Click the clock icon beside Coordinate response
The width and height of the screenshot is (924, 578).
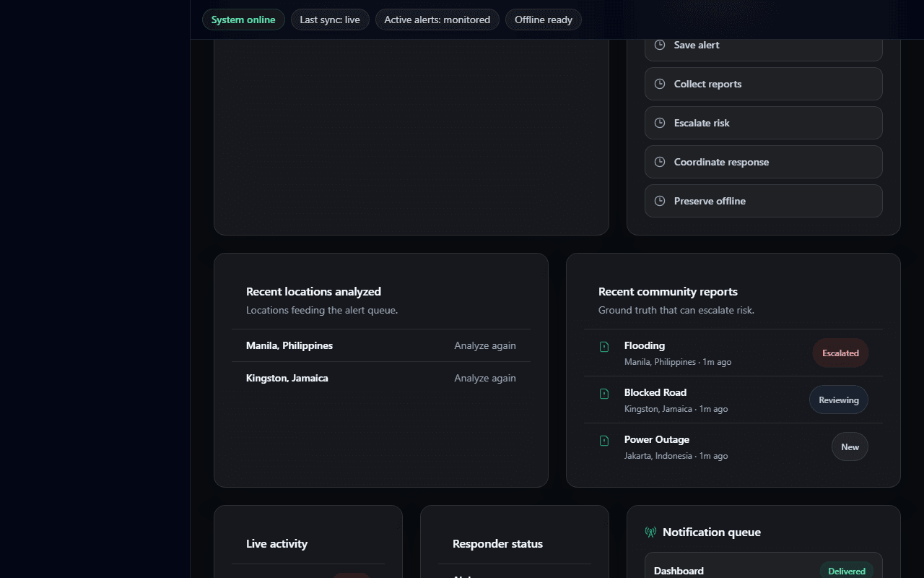(660, 162)
